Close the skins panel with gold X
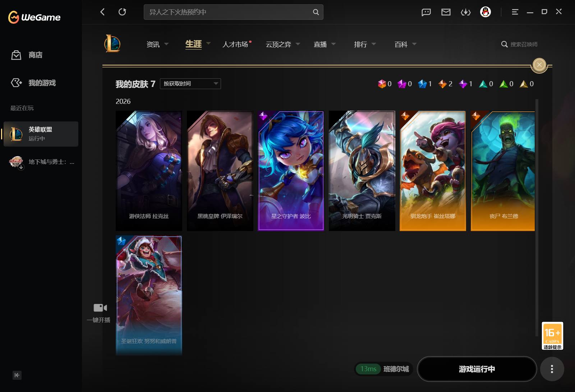575x392 pixels. 539,65
